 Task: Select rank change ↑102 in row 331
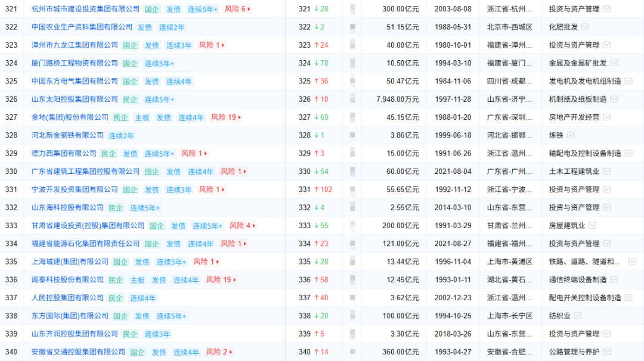pos(323,189)
